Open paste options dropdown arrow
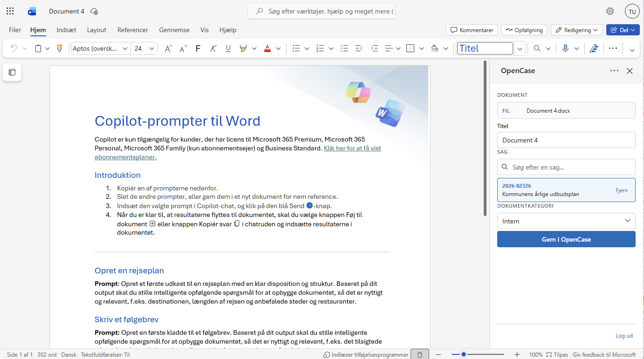The height and width of the screenshot is (359, 644). (47, 48)
